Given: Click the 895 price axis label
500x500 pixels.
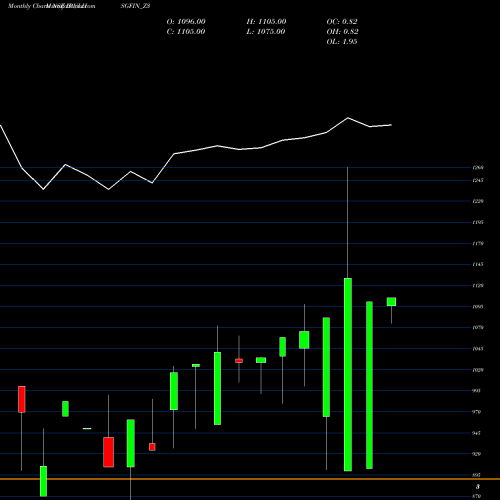Looking at the screenshot, I should (477, 475).
